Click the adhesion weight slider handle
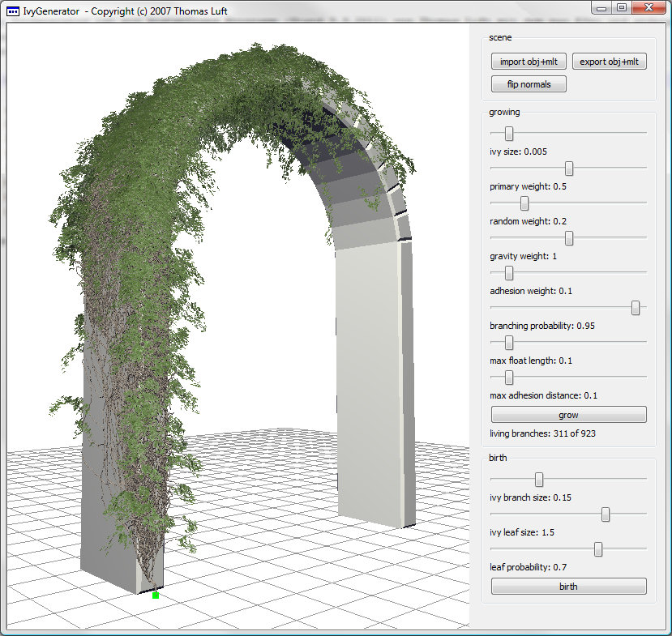The height and width of the screenshot is (636, 672). tap(509, 273)
